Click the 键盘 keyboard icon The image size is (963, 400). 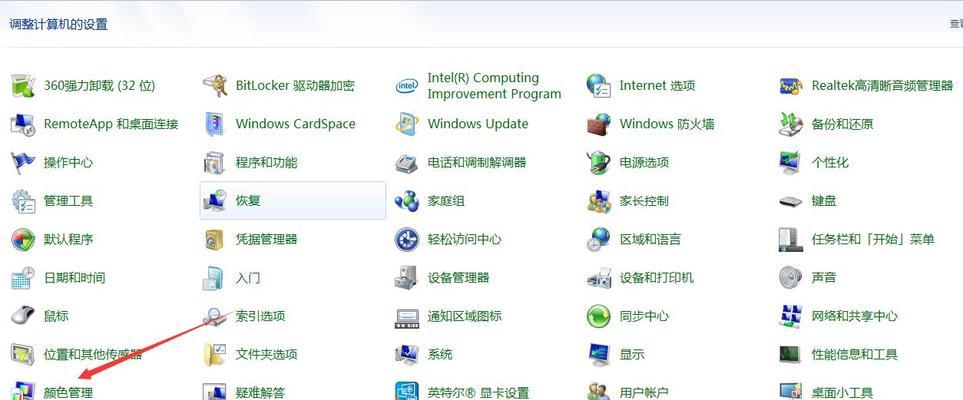tap(791, 201)
